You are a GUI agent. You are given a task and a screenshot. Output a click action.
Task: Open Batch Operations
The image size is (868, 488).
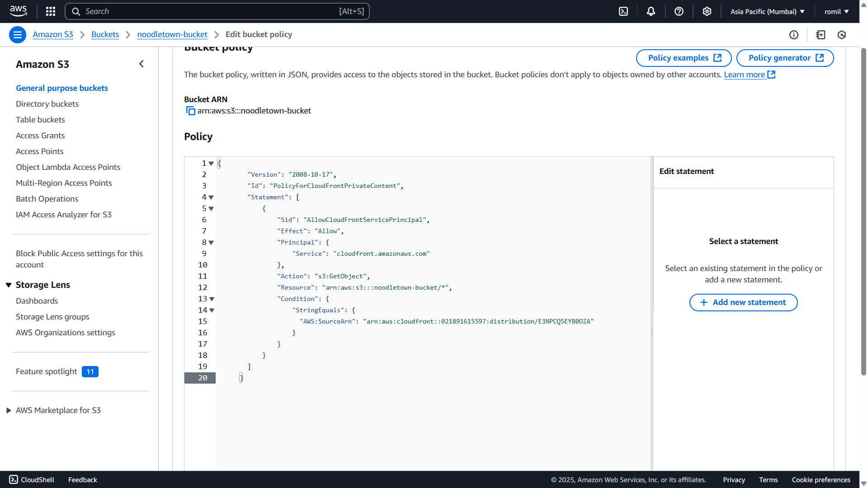pyautogui.click(x=47, y=199)
